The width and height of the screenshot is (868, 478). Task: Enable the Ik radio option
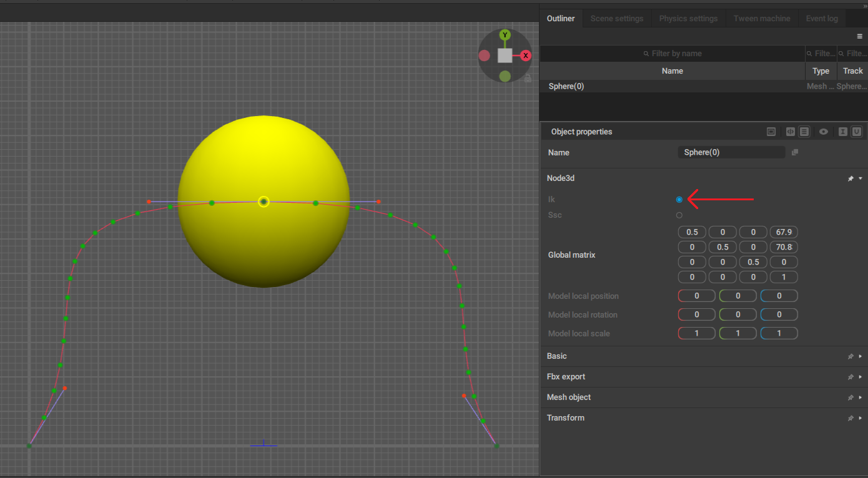(x=679, y=200)
